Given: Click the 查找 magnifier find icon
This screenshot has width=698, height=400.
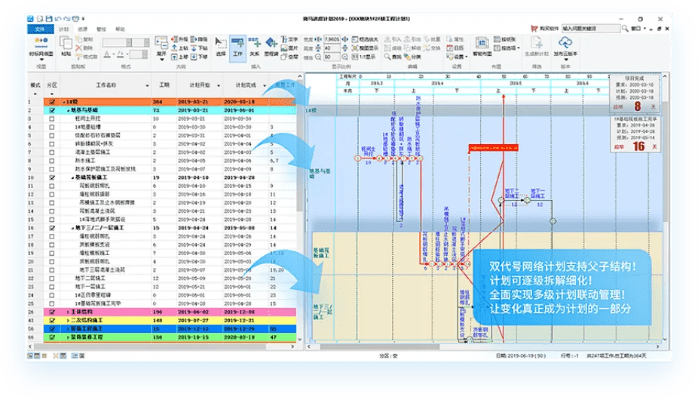Looking at the screenshot, I should click(388, 57).
